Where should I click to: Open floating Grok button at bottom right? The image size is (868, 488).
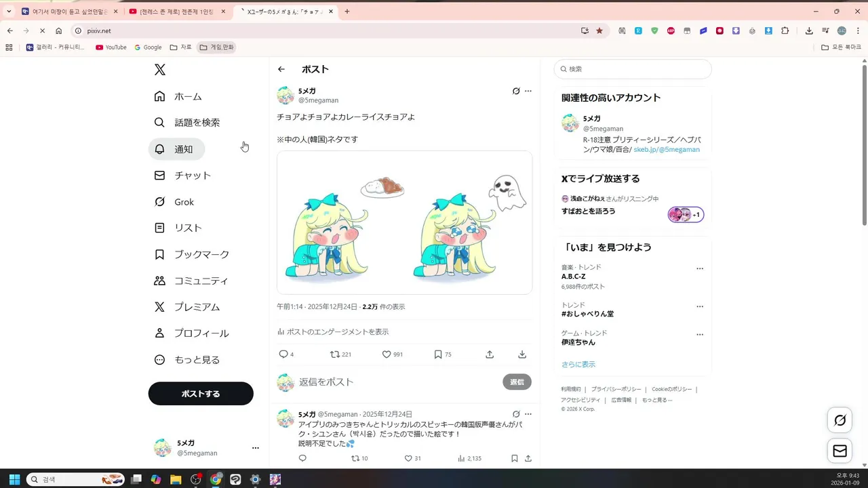840,420
